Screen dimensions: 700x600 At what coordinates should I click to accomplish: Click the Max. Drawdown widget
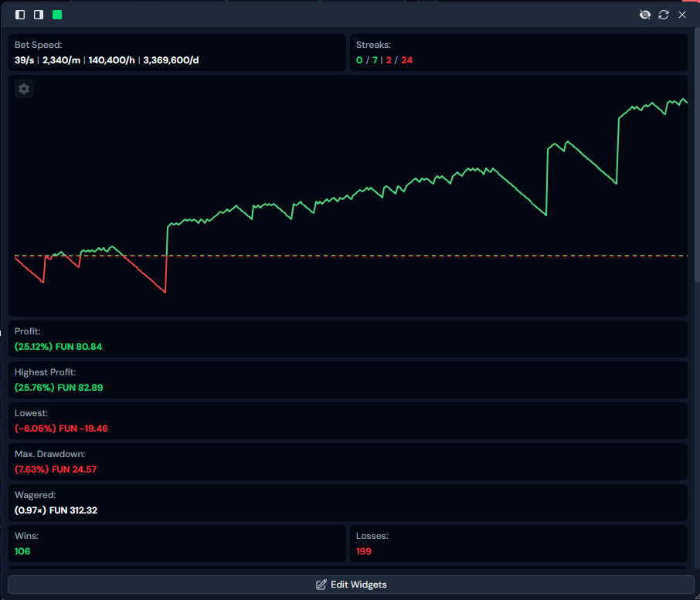348,462
